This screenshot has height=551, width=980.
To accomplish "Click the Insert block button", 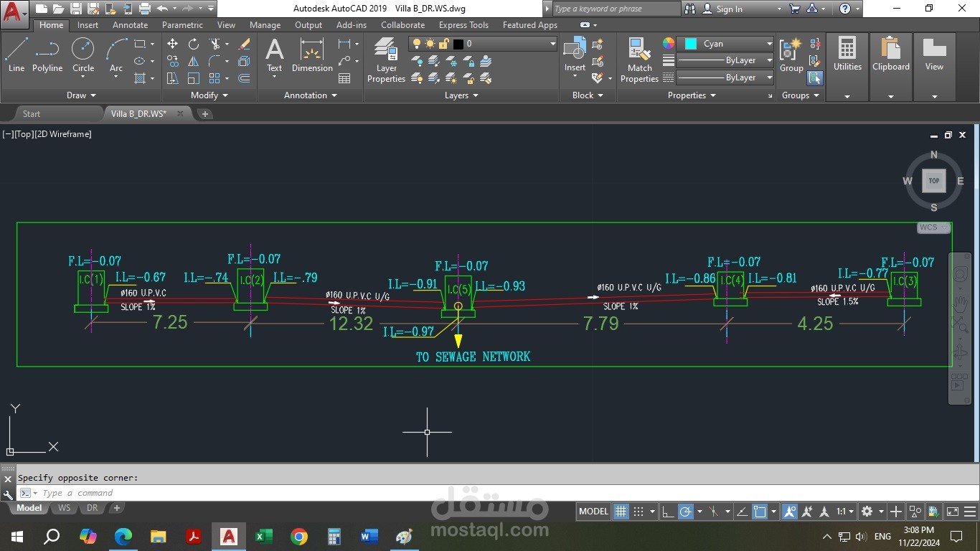I will pyautogui.click(x=575, y=55).
